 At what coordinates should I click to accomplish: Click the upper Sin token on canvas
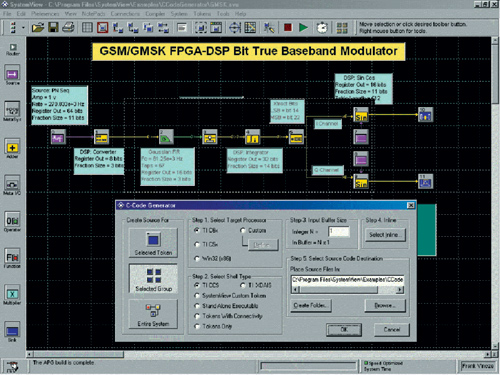361,115
